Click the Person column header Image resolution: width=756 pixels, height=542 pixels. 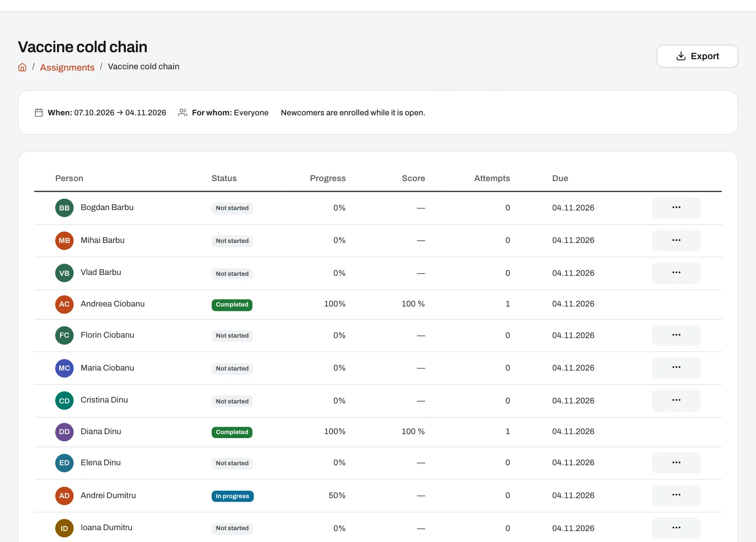(69, 178)
